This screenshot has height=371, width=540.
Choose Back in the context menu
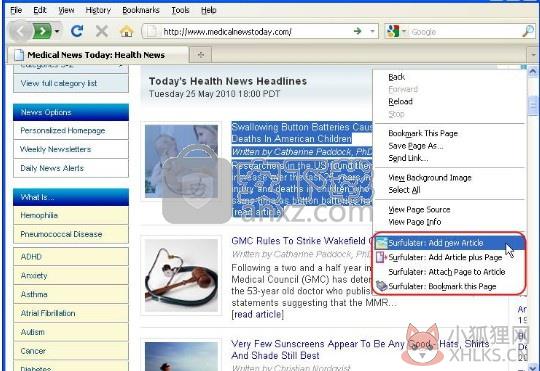[x=396, y=77]
